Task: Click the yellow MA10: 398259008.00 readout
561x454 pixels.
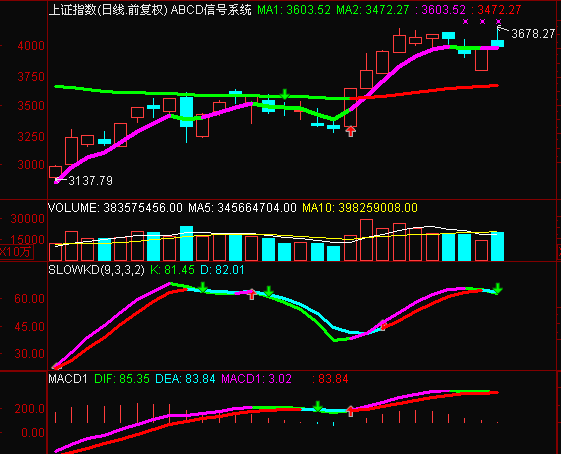Action: pyautogui.click(x=360, y=208)
